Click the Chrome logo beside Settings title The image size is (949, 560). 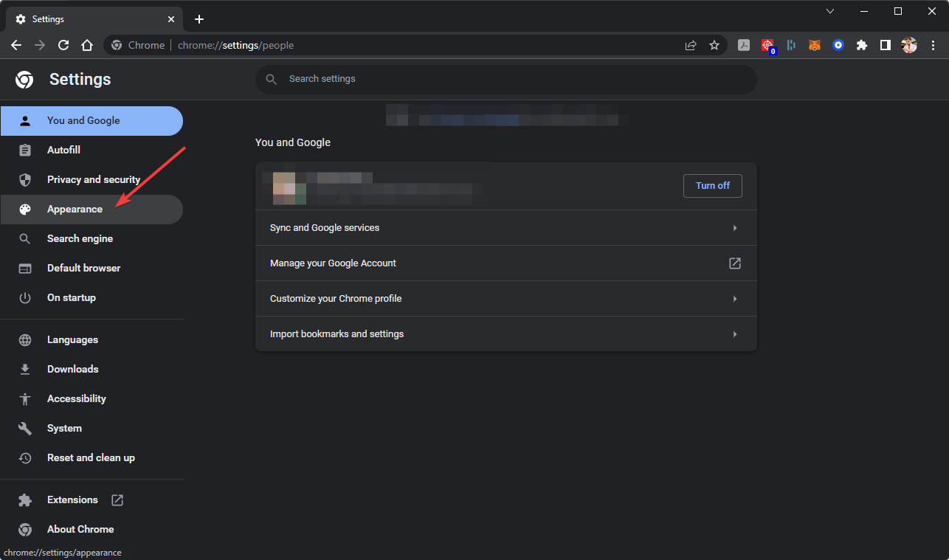pos(24,80)
